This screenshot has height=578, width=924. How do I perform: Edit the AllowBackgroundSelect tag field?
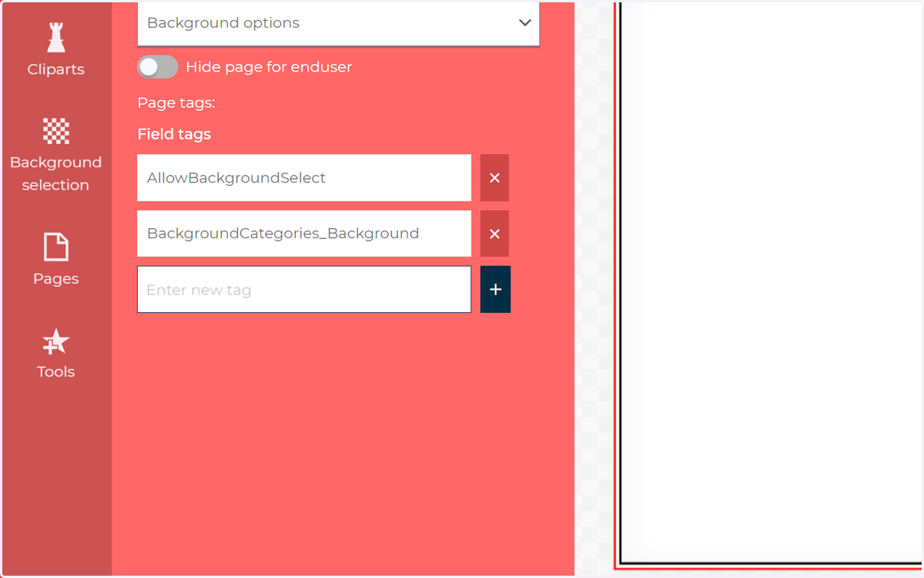pos(304,178)
